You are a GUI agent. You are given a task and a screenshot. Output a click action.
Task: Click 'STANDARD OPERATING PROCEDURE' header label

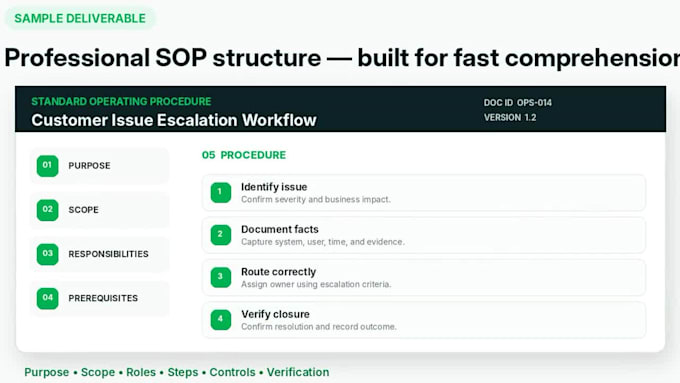pyautogui.click(x=121, y=101)
